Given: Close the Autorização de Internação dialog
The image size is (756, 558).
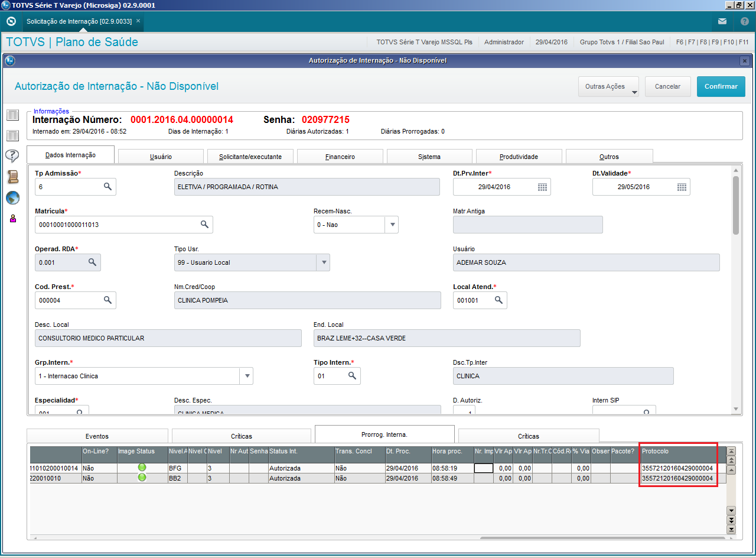Looking at the screenshot, I should coord(744,61).
